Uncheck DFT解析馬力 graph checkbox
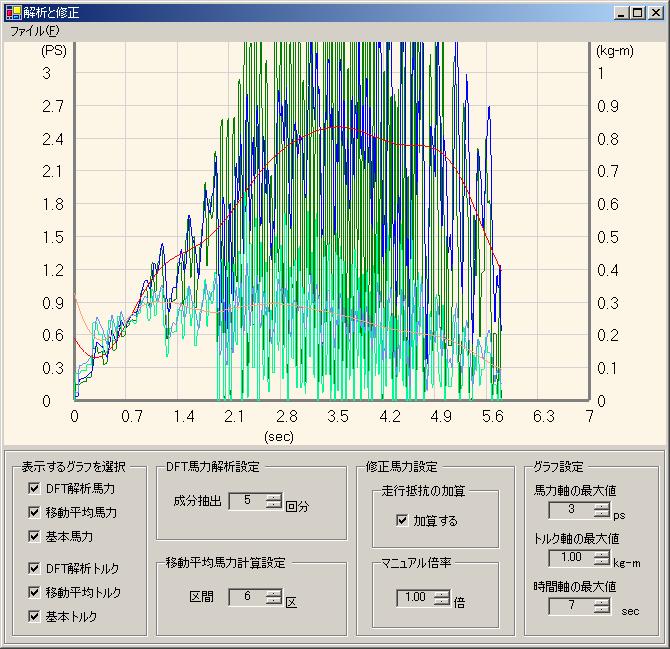670x649 pixels. (x=34, y=488)
